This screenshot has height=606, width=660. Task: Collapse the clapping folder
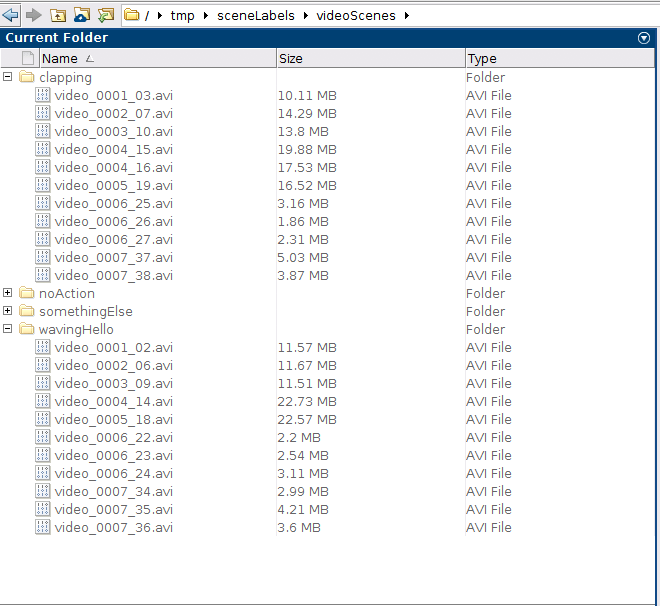point(8,77)
